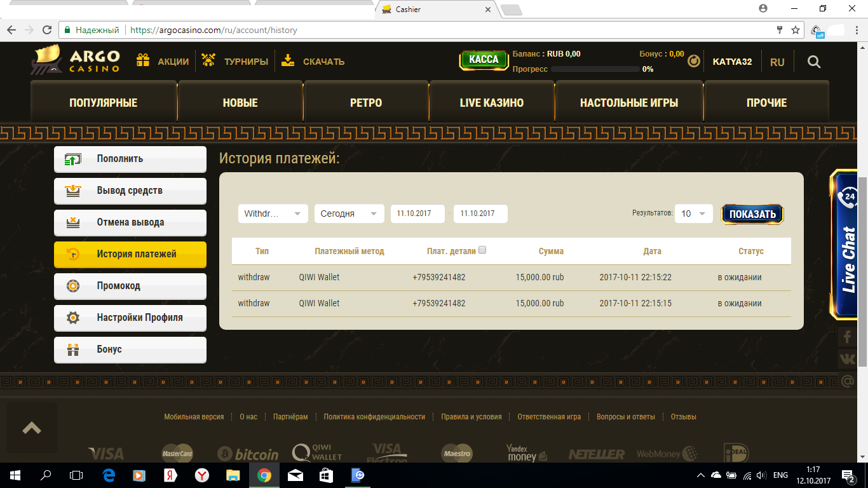Image resolution: width=868 pixels, height=488 pixels.
Task: Open the Политика конфиденциальности link
Action: click(374, 417)
